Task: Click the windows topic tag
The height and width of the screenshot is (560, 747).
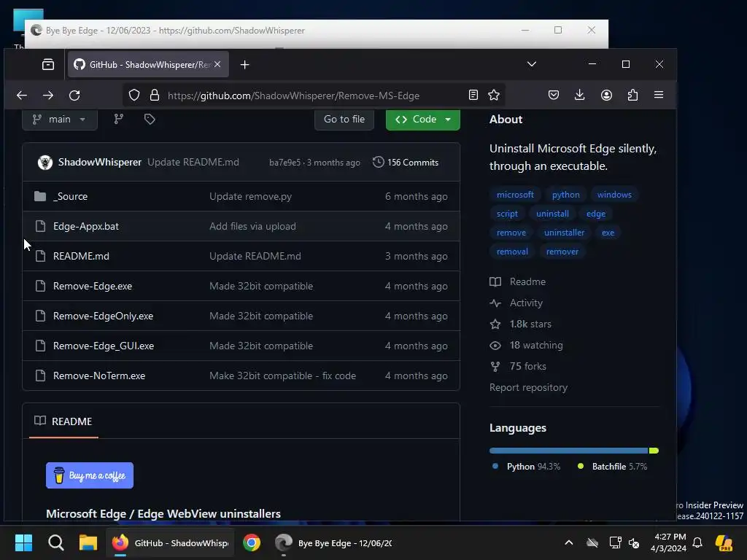Action: [614, 195]
